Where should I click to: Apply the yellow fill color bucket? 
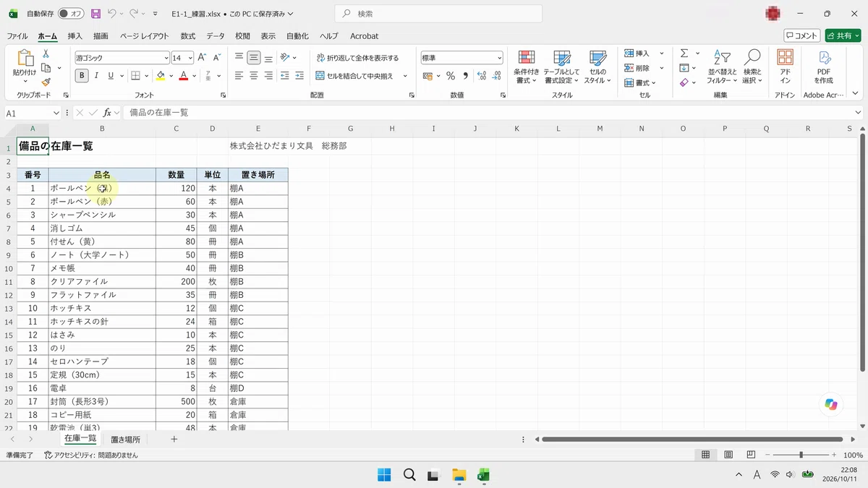click(161, 75)
